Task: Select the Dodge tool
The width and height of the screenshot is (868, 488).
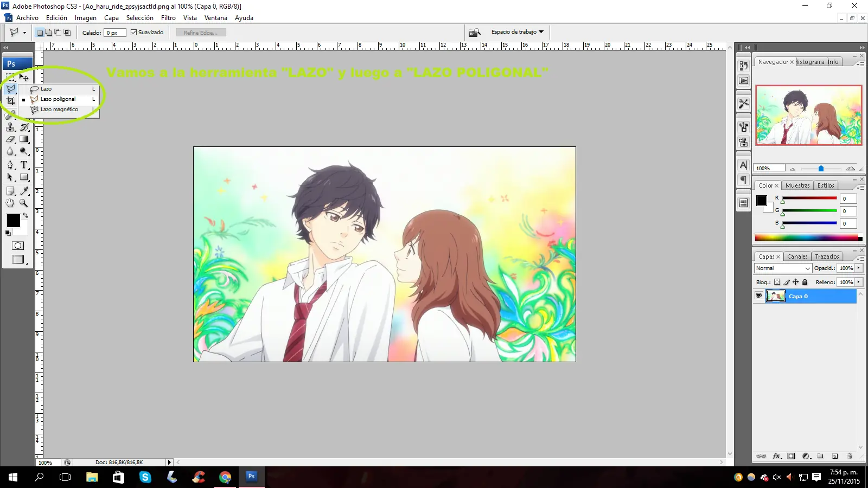Action: (x=24, y=151)
